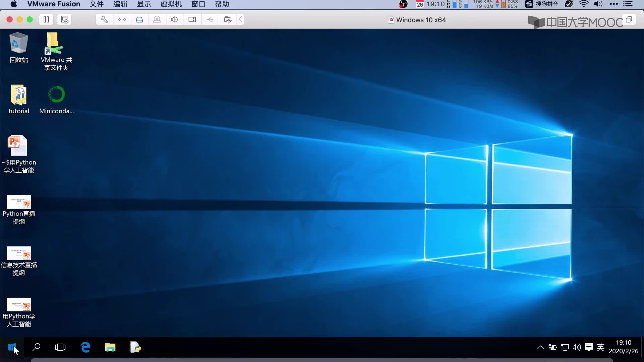The height and width of the screenshot is (362, 644).
Task: Select the tutorial folder icon
Action: pyautogui.click(x=19, y=99)
